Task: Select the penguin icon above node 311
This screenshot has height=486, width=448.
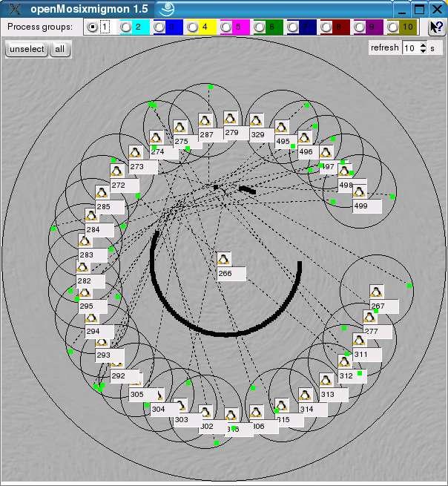Action: (360, 340)
